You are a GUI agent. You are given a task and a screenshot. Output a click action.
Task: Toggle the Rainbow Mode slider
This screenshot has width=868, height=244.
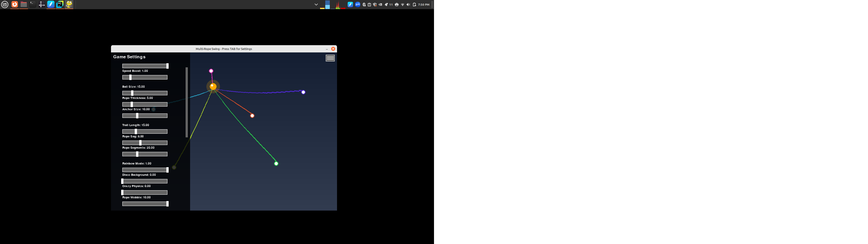tap(145, 170)
